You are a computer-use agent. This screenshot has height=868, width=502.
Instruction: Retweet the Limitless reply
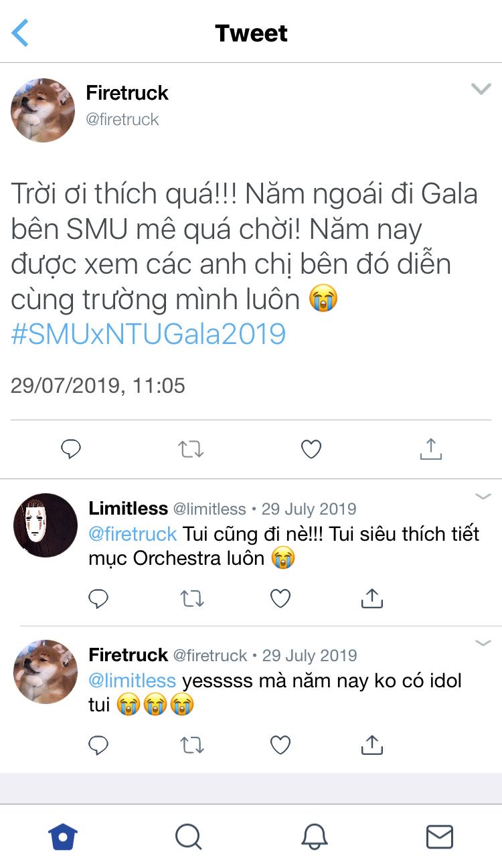click(192, 598)
